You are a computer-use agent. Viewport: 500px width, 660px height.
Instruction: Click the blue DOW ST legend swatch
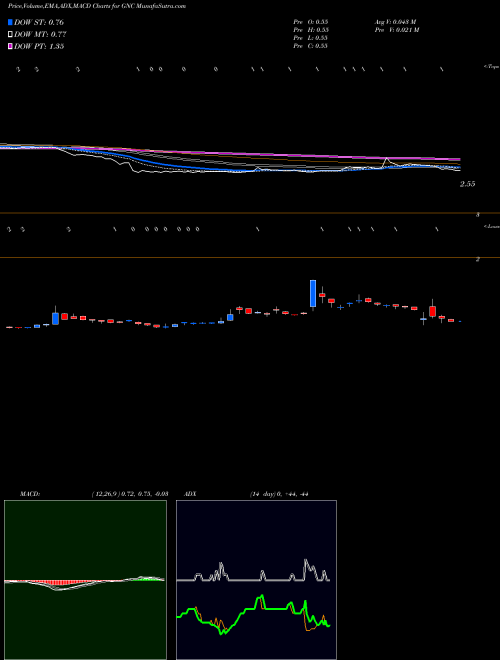11,22
